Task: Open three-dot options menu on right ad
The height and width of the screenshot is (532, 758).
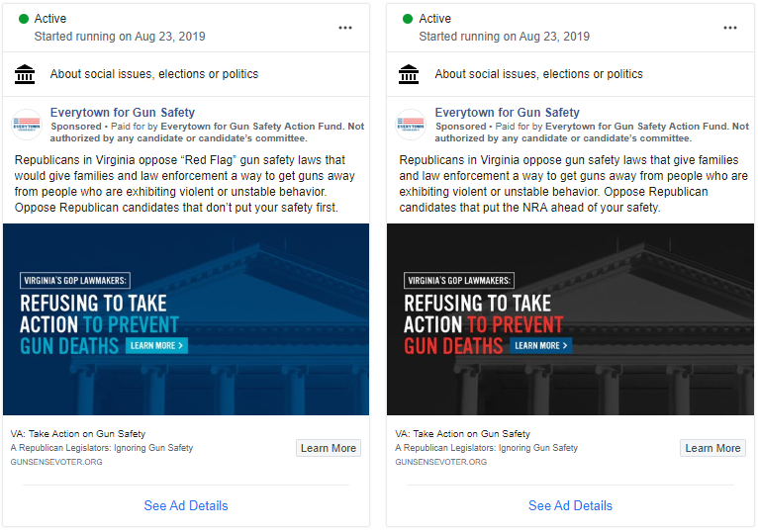Action: point(730,28)
